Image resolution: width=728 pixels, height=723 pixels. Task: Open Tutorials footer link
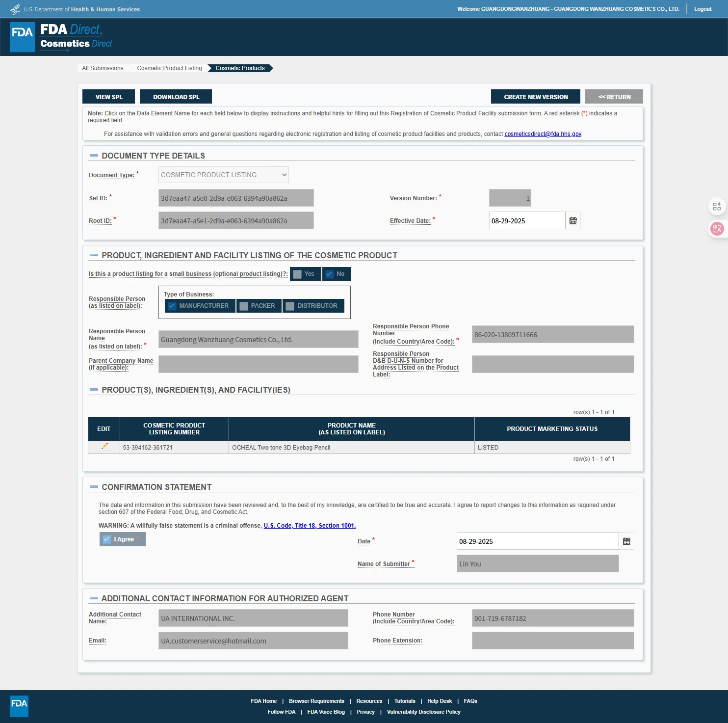click(x=405, y=701)
